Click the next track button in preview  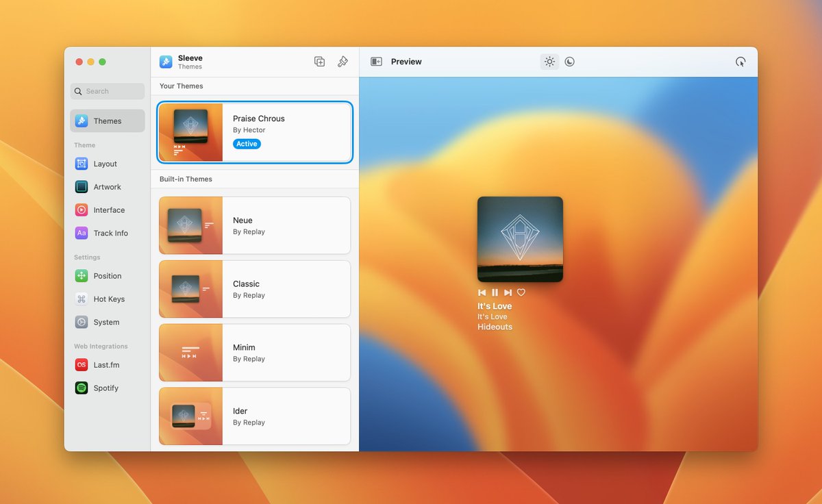tap(508, 292)
